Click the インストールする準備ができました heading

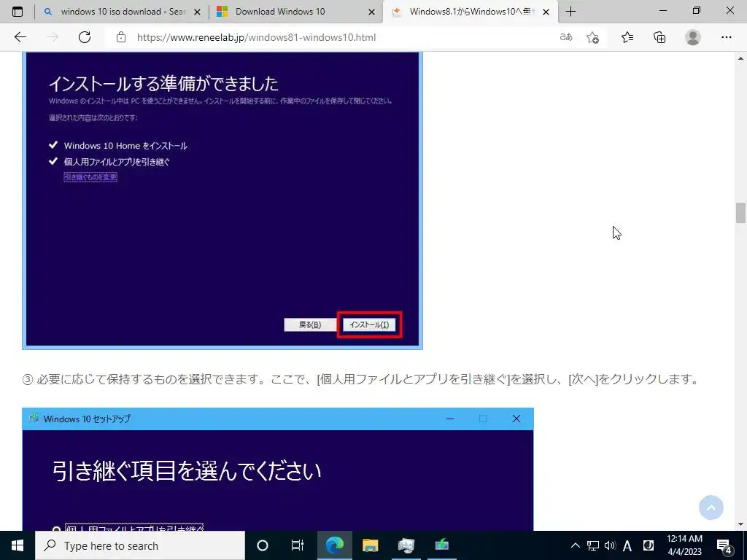click(163, 83)
